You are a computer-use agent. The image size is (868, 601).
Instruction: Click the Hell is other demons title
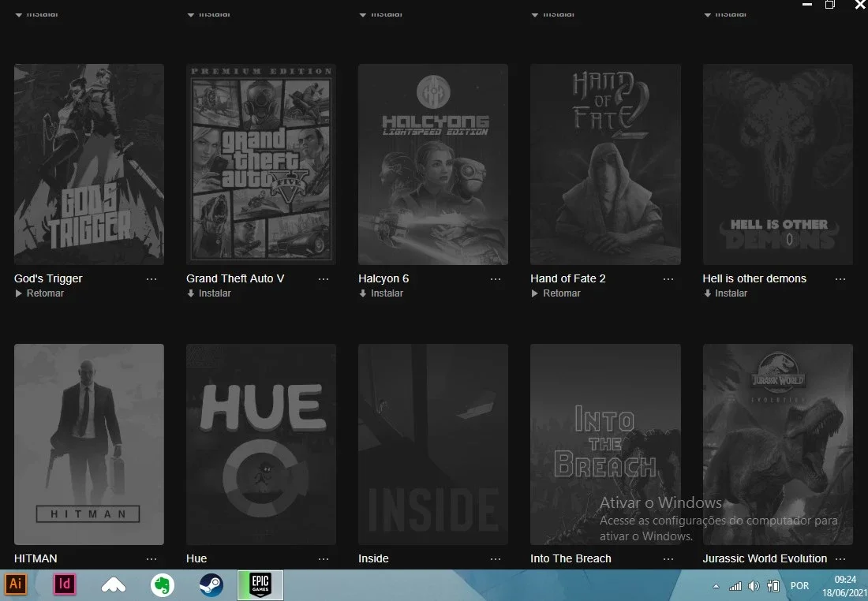754,278
